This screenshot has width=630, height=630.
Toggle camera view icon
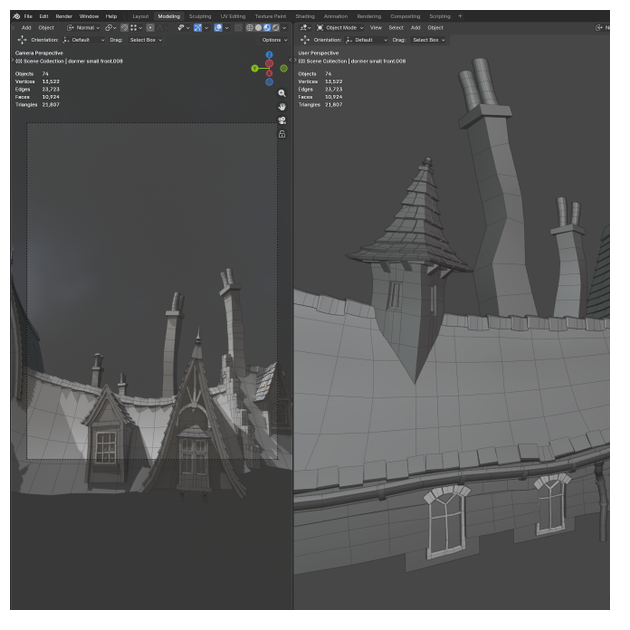(282, 121)
